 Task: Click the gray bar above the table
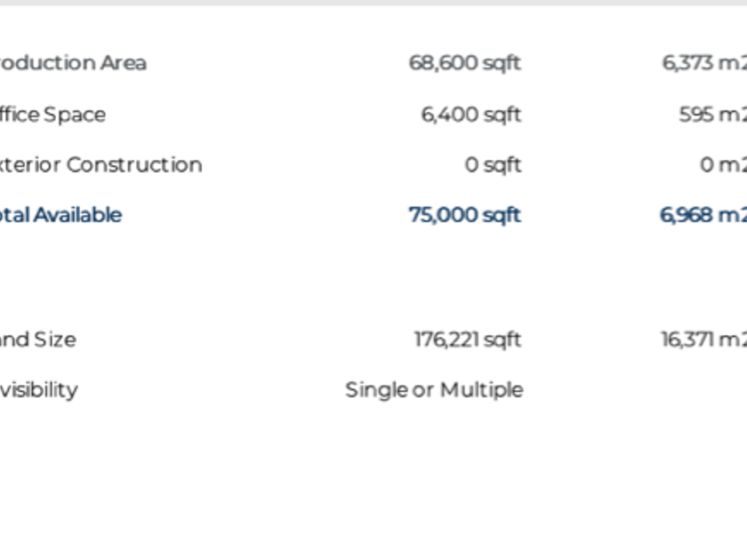pyautogui.click(x=373, y=3)
